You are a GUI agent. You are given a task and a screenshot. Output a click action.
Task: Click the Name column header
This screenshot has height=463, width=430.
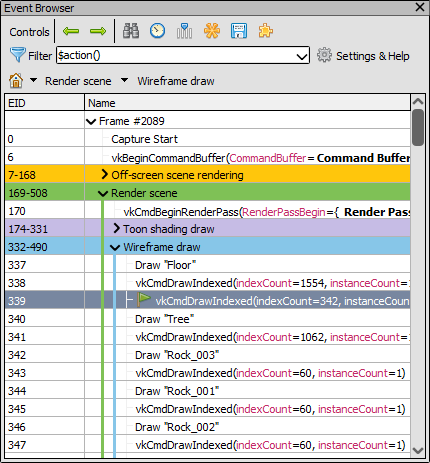click(x=247, y=103)
